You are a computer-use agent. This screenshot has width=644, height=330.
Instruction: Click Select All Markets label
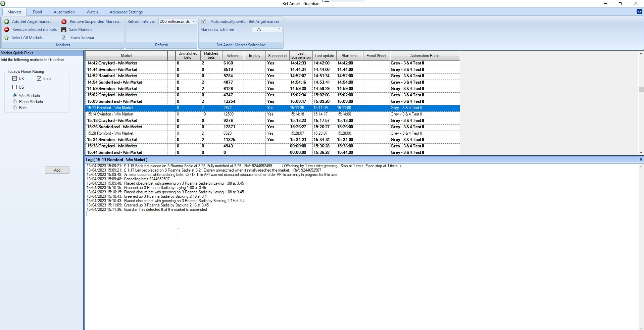coord(28,38)
